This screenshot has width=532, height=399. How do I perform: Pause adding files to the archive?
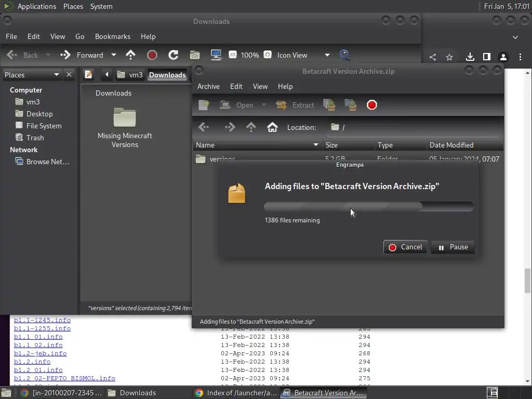(x=453, y=247)
